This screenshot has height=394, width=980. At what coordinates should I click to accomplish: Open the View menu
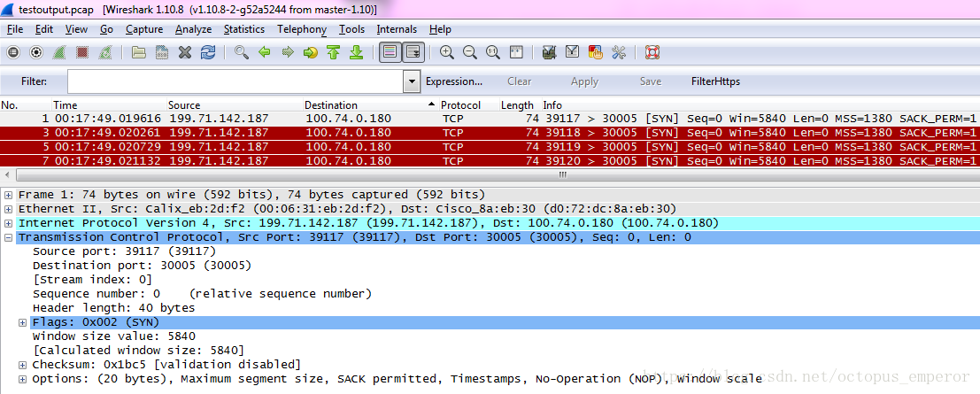point(76,29)
